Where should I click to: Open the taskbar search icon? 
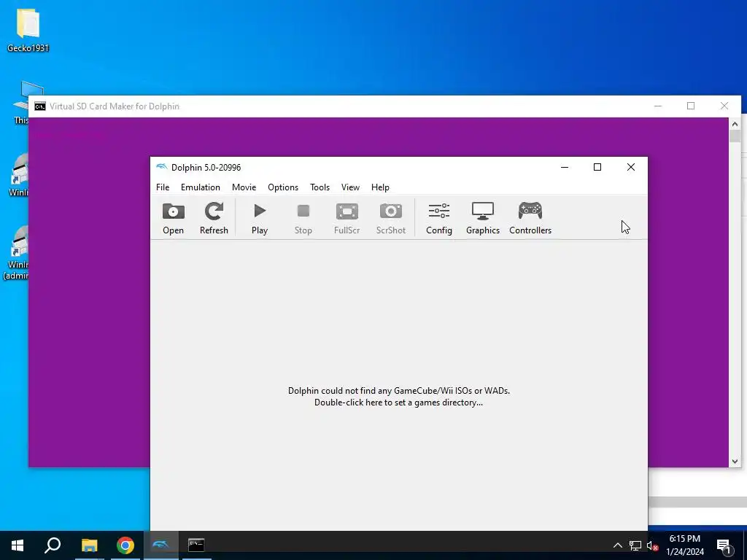click(x=53, y=545)
